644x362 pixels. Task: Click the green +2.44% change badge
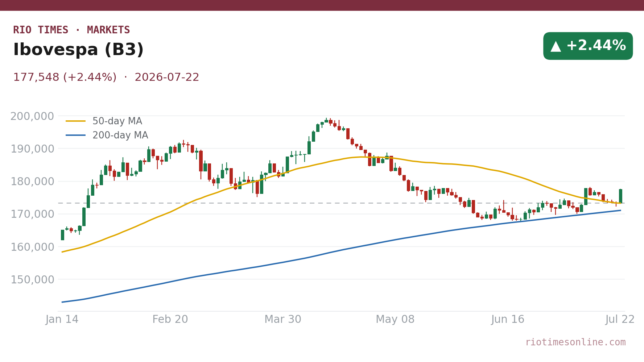coord(588,46)
